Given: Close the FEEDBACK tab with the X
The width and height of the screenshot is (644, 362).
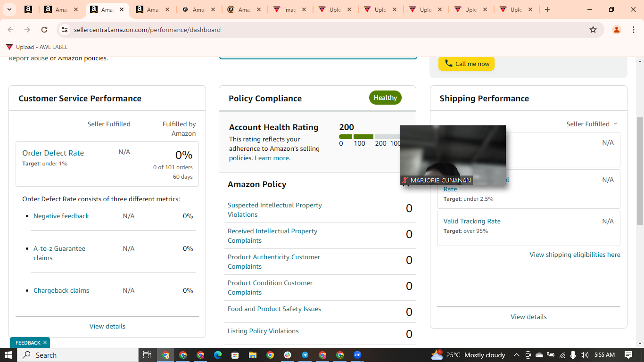Looking at the screenshot, I should coord(45,343).
